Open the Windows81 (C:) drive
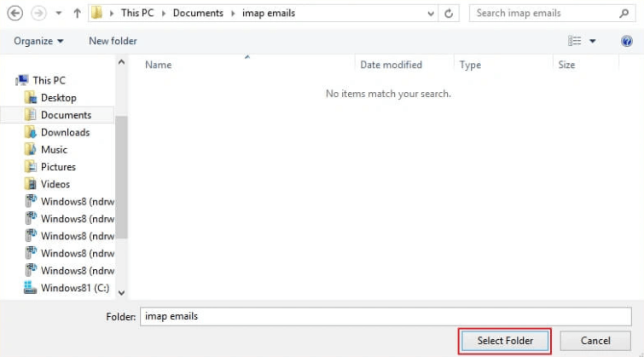 coord(75,288)
